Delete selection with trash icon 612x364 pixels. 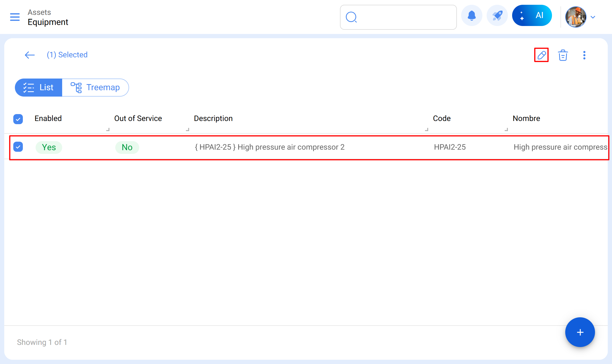pos(563,55)
